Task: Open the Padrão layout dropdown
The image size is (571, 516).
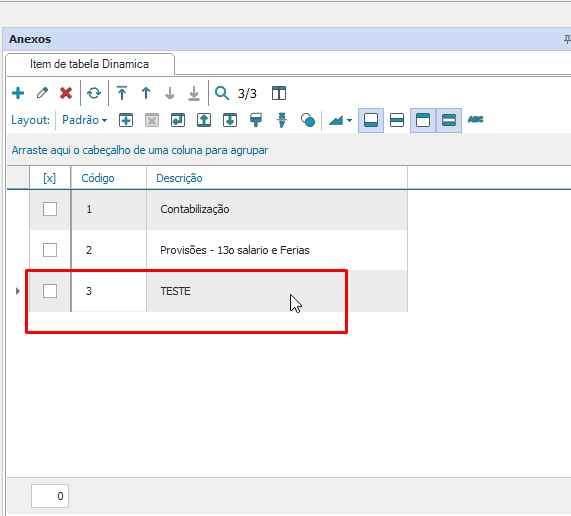Action: [84, 120]
